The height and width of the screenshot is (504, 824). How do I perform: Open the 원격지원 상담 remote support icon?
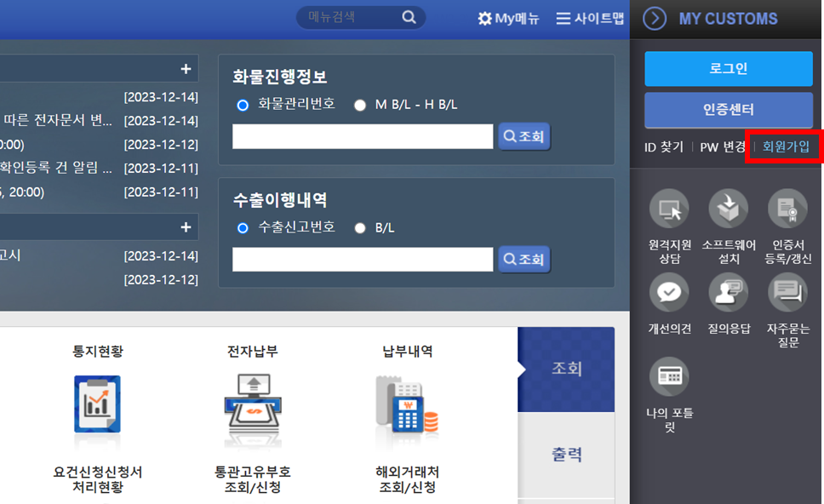pos(668,209)
